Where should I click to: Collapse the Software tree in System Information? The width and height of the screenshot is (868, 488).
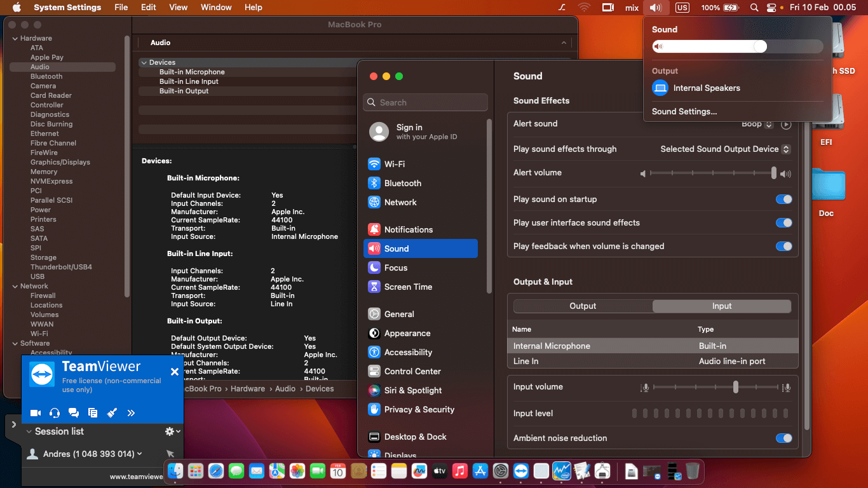(x=15, y=344)
